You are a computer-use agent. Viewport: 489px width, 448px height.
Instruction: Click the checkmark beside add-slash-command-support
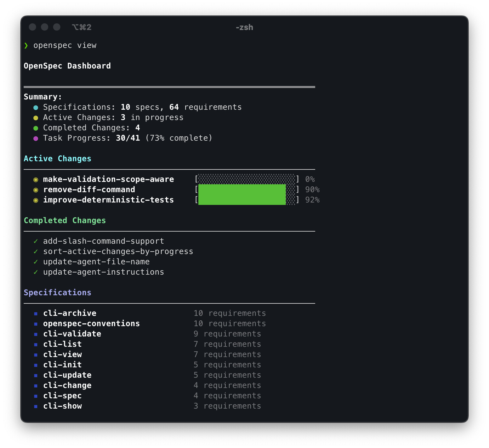[36, 241]
